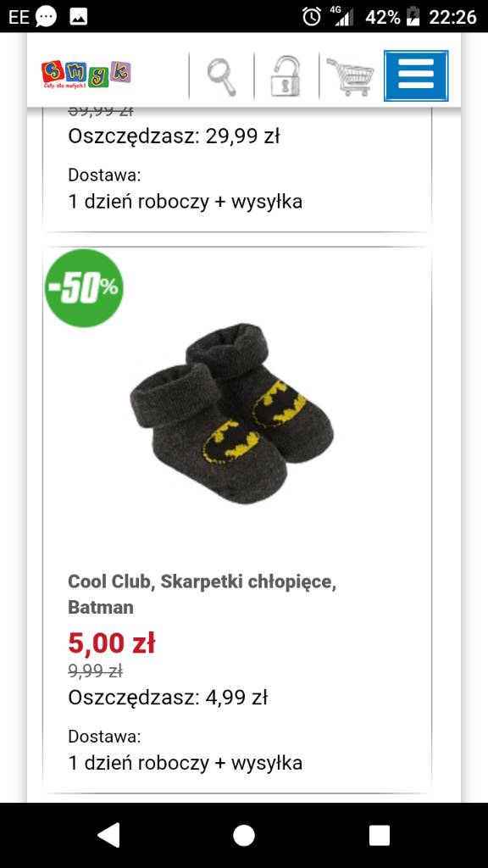Tap the Oszczędzasz: 4,99 zł savings text

click(168, 698)
